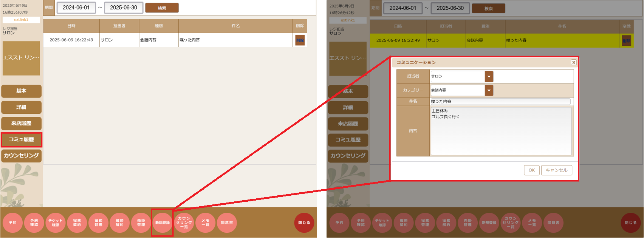Image resolution: width=644 pixels, height=238 pixels.
Task: Click 会話内容 cell in left screen row
Action: (x=159, y=40)
